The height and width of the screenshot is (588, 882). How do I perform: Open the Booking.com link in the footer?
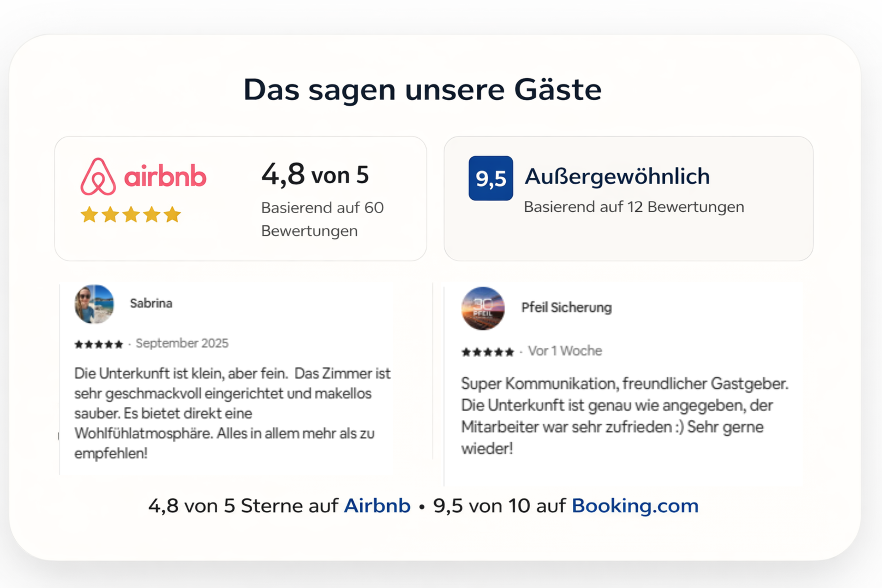tap(635, 506)
